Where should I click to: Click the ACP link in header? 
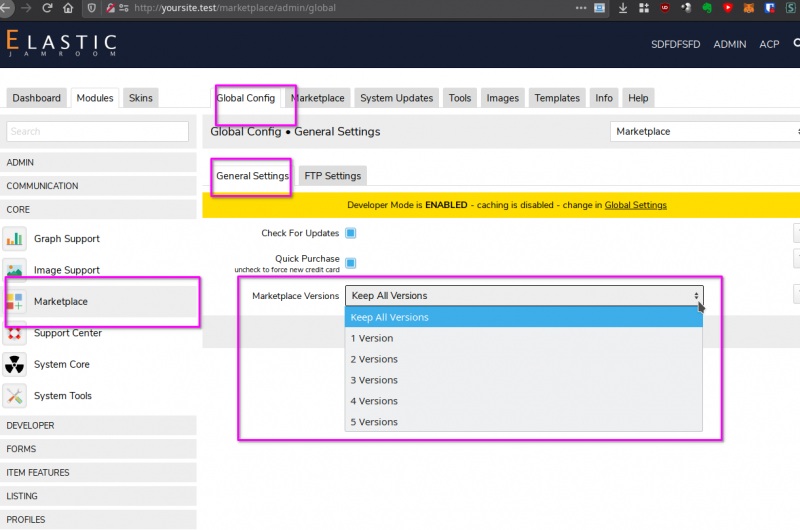click(x=769, y=44)
